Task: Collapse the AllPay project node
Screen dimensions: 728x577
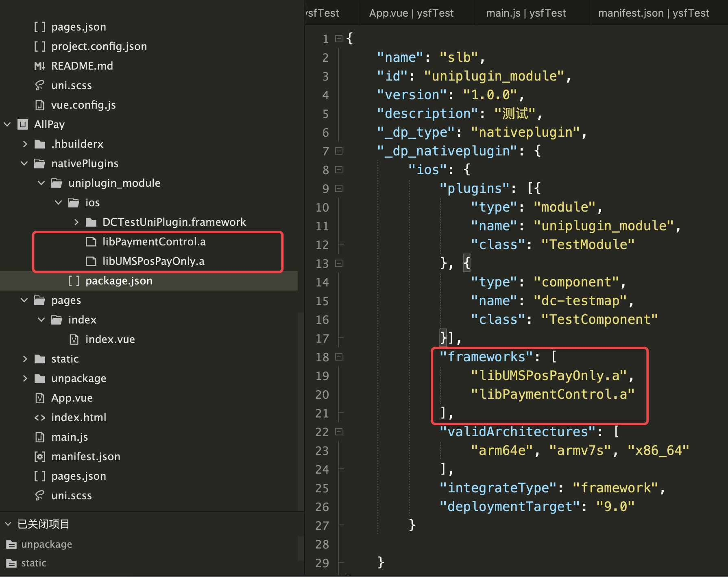Action: point(7,125)
